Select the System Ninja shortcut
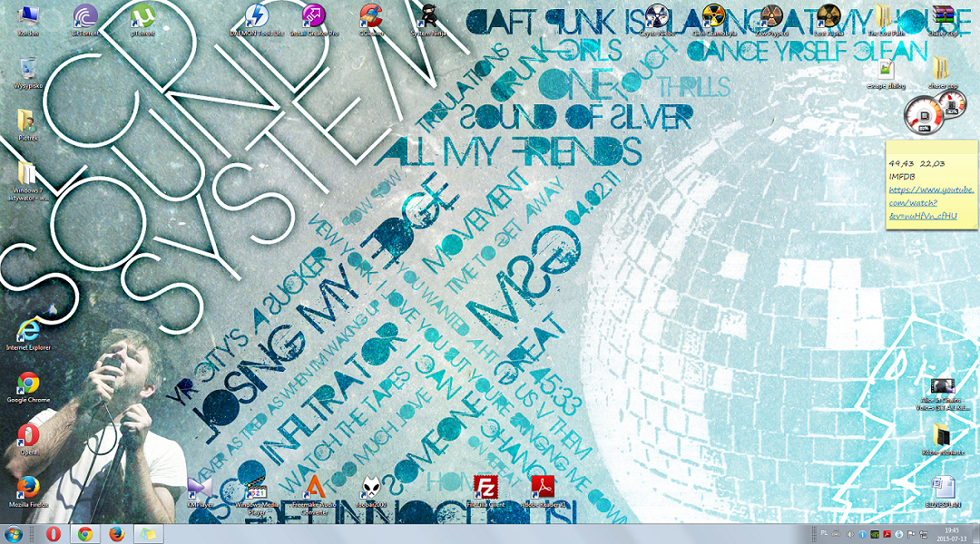This screenshot has width=980, height=544. pos(428,19)
